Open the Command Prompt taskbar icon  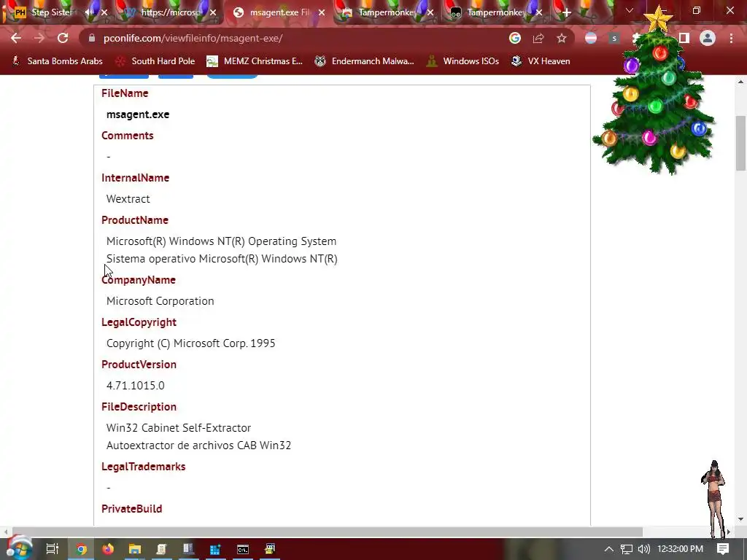243,549
